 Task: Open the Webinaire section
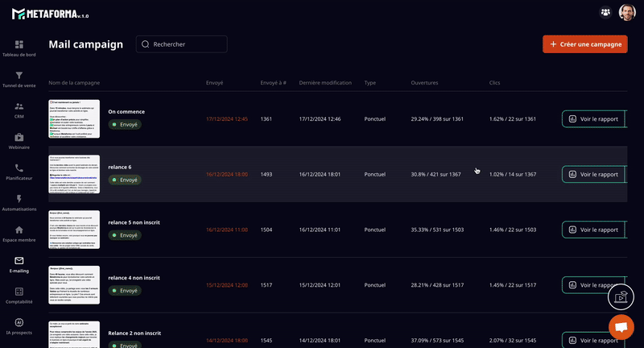coord(19,140)
